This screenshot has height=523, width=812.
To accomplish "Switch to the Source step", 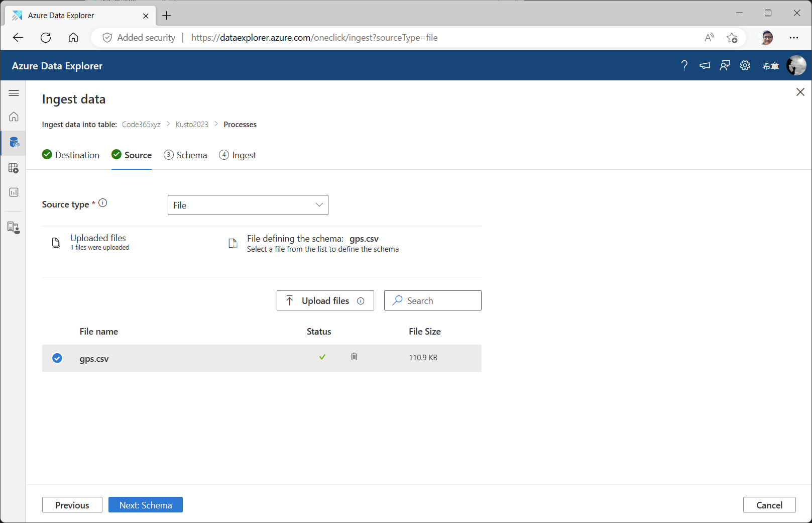I will 132,155.
